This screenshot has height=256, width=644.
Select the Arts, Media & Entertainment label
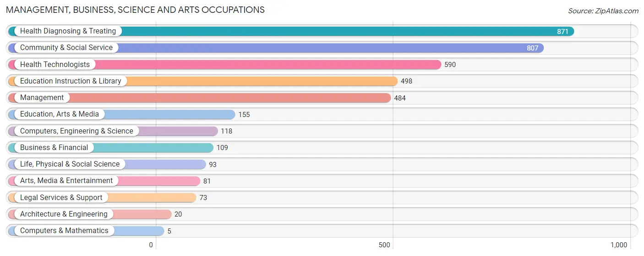click(x=66, y=181)
